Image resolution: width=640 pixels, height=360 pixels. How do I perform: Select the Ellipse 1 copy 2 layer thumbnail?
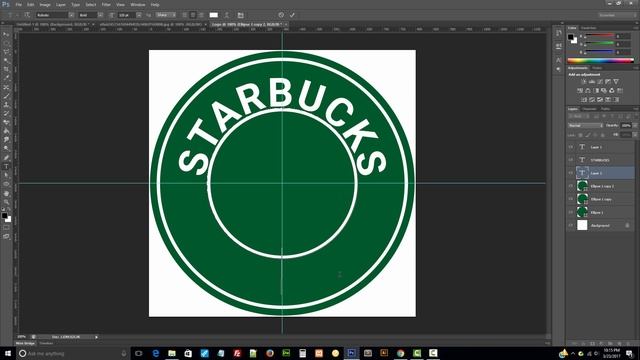(x=582, y=186)
